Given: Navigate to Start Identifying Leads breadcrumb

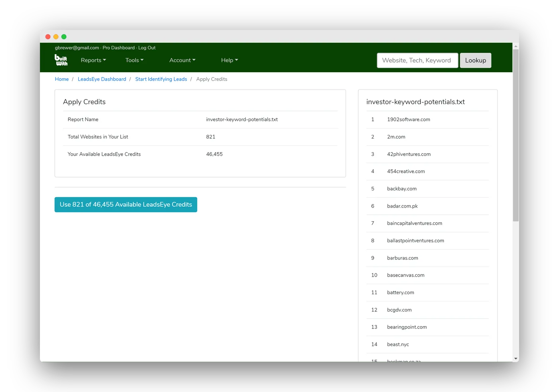Looking at the screenshot, I should pos(161,79).
